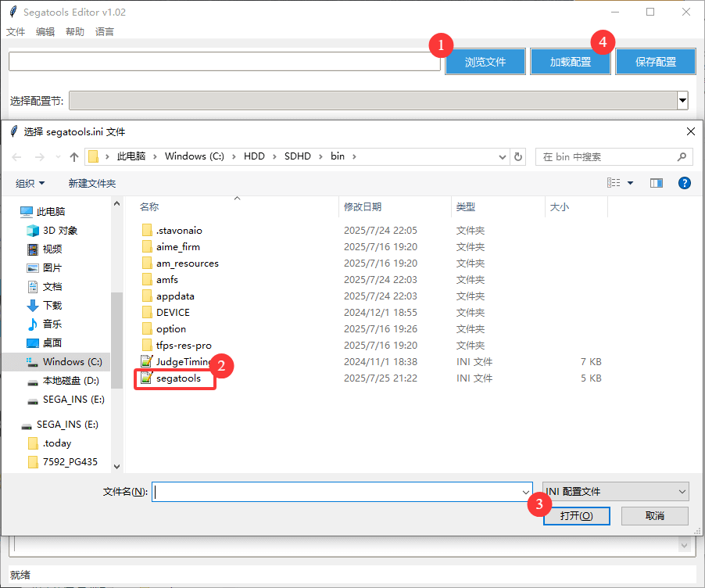Expand the 文件名 history dropdown arrow

pyautogui.click(x=525, y=492)
